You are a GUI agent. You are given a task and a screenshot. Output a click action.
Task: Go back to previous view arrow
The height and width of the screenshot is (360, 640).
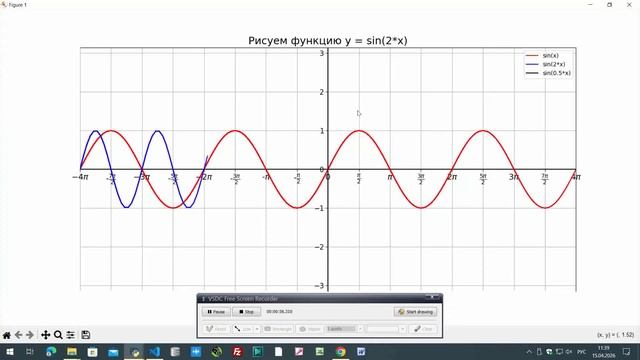18,335
